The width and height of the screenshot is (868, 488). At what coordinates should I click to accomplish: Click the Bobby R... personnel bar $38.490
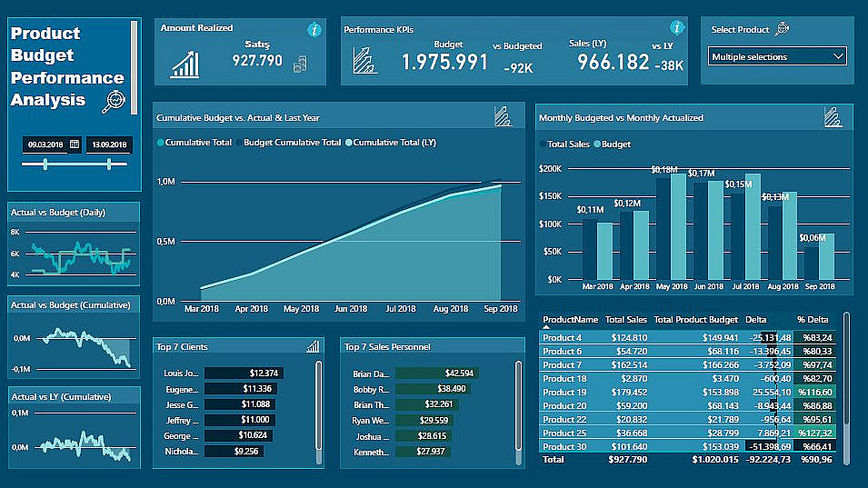433,389
